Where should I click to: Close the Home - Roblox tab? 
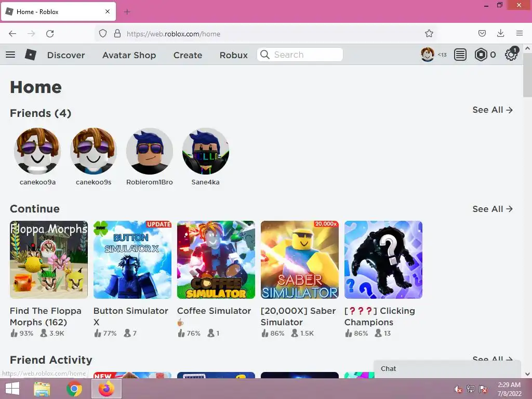tap(108, 11)
